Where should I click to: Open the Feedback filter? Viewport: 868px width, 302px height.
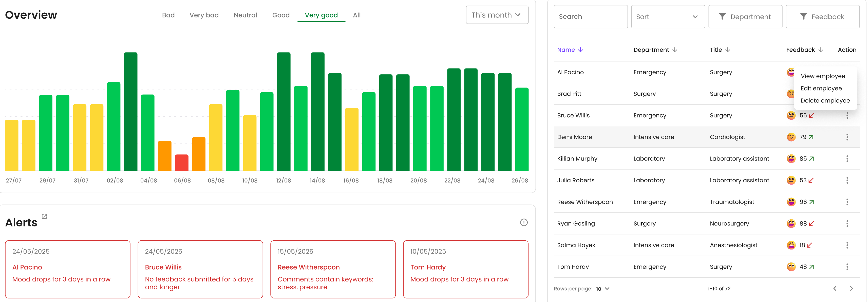(822, 16)
